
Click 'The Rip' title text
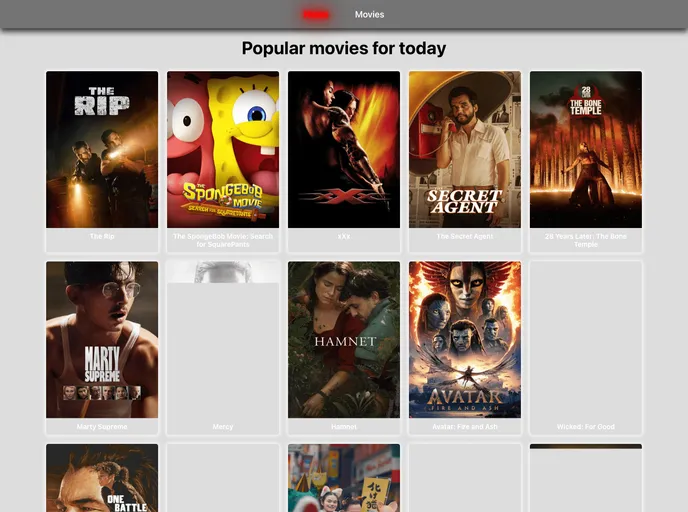coord(102,236)
